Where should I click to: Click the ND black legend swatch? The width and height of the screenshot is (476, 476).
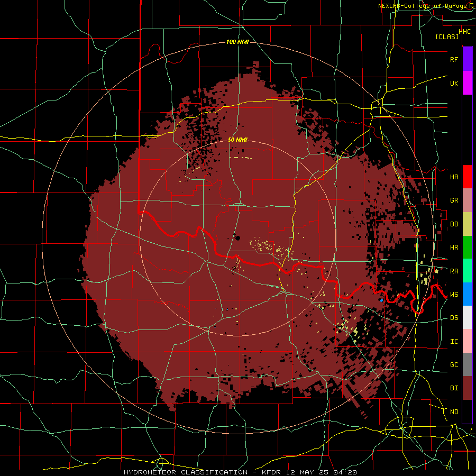tap(467, 411)
